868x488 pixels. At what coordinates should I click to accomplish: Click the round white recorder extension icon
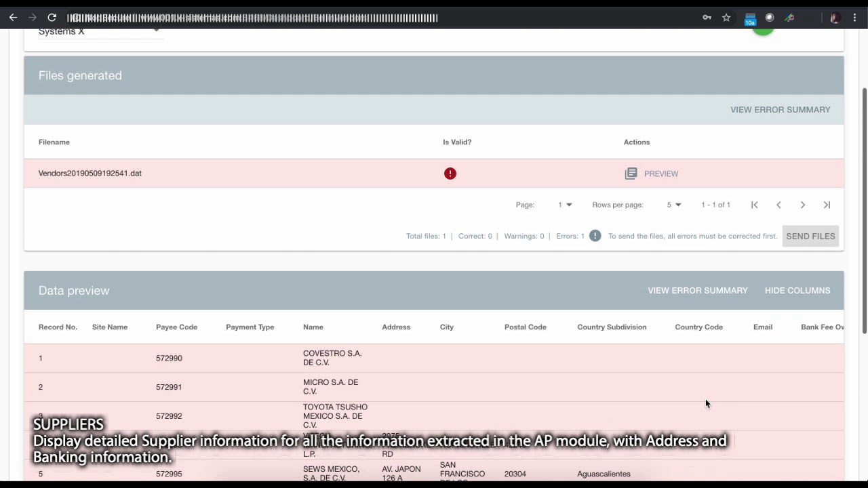point(770,18)
